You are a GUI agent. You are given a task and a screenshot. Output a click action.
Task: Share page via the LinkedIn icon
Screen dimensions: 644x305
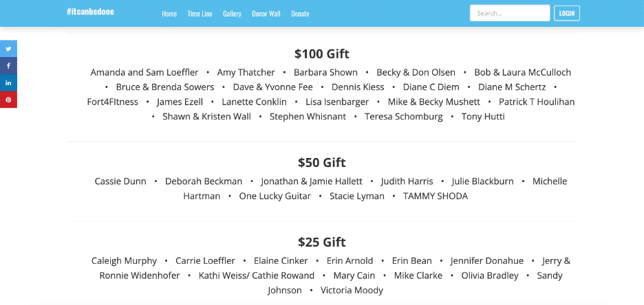point(8,83)
